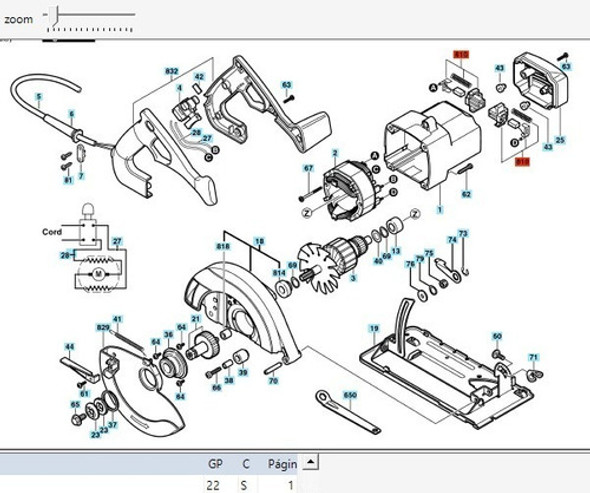Screen dimensions: 590x493
Task: Select part label 7 cord clamp
Action: 81,176
